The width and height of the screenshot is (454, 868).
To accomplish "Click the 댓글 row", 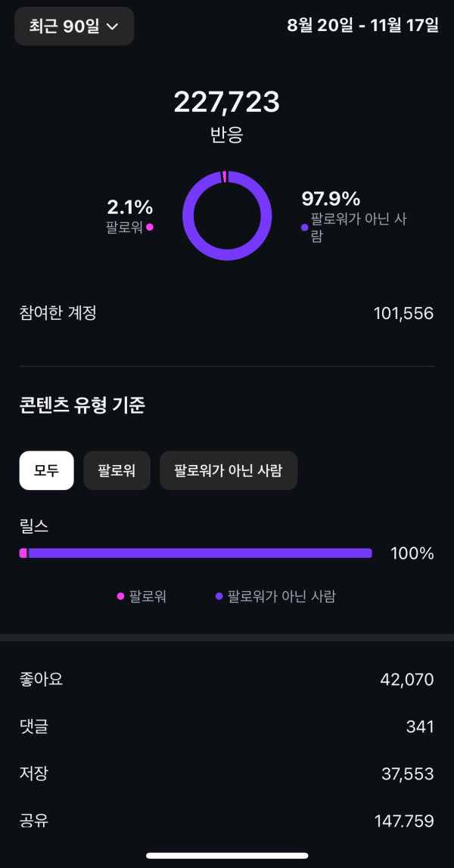I will point(226,727).
